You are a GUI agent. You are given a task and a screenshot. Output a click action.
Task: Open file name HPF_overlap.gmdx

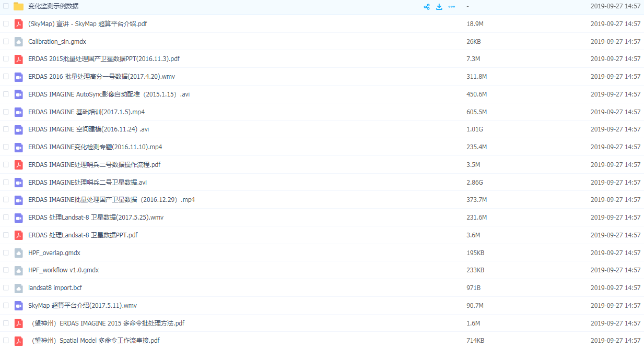[54, 253]
